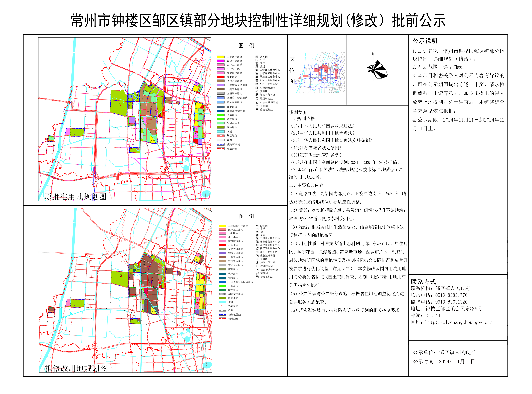Click the 节制闸 icon in the 拟修改用地规划图 legend
Viewport: 532px width, 394px height.
click(x=257, y=273)
